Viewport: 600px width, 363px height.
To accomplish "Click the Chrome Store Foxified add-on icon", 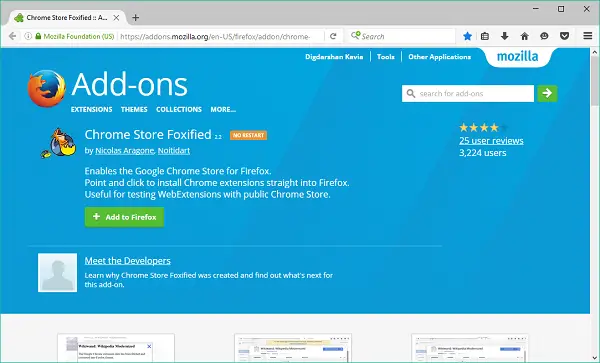I will pos(59,143).
